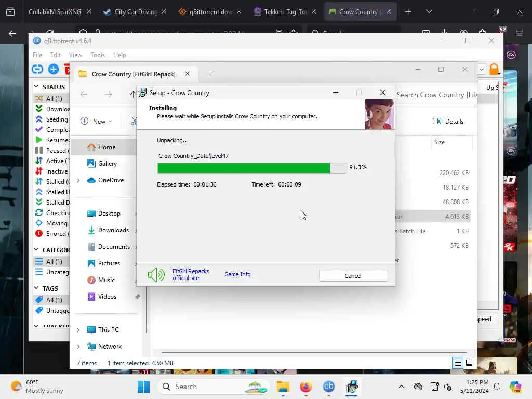The image size is (532, 399).
Task: Open Firefox from the taskbar
Action: 305,387
